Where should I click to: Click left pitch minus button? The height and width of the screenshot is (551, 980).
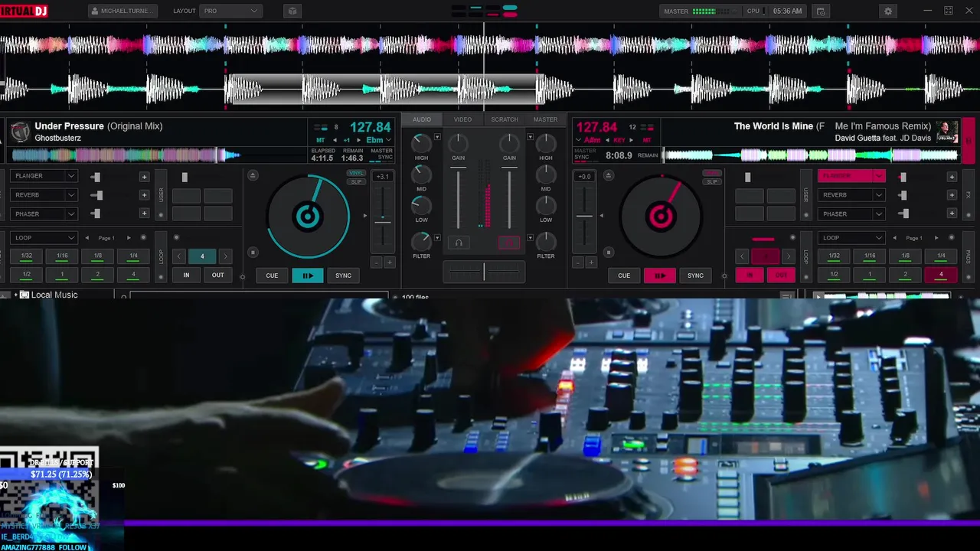click(x=376, y=262)
